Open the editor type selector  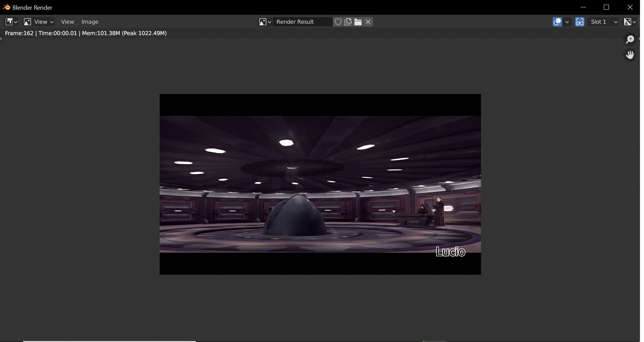pos(11,22)
